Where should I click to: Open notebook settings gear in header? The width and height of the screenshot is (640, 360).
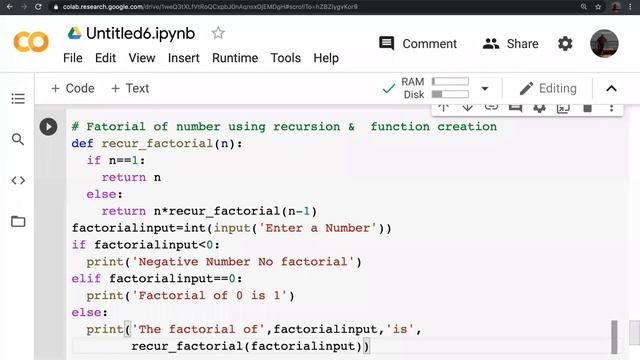(565, 43)
